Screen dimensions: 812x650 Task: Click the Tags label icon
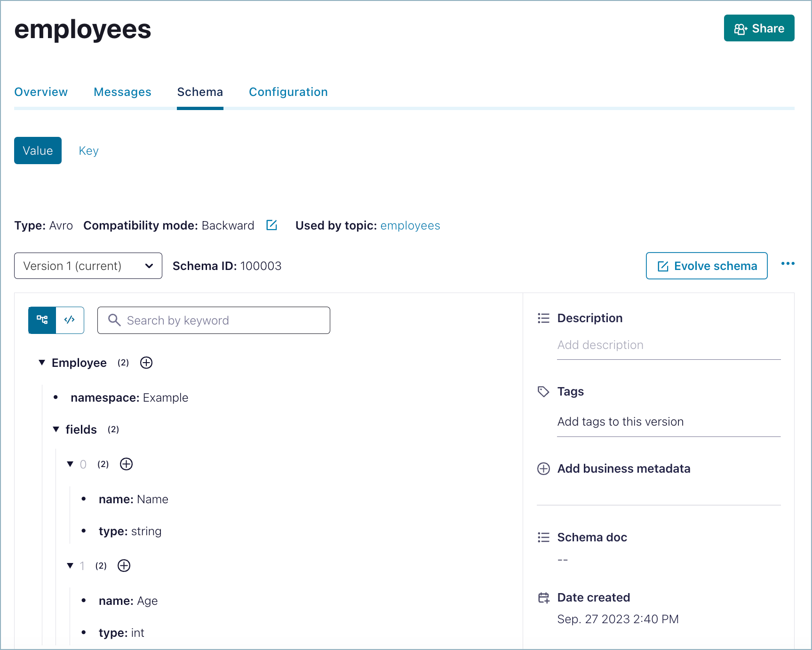pos(543,391)
